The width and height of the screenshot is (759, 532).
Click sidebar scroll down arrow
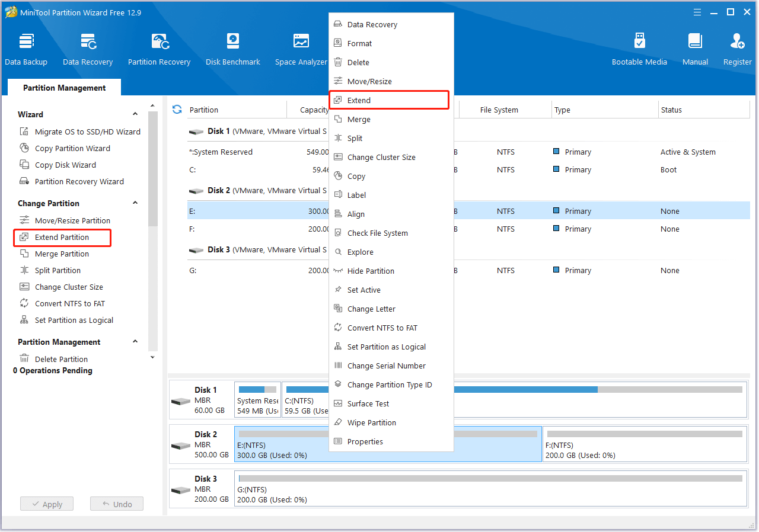152,357
